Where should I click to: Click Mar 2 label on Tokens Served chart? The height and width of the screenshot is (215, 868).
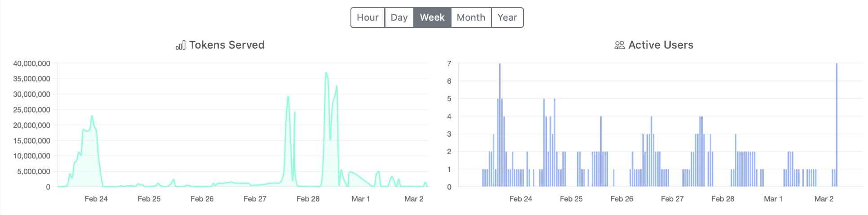click(414, 199)
